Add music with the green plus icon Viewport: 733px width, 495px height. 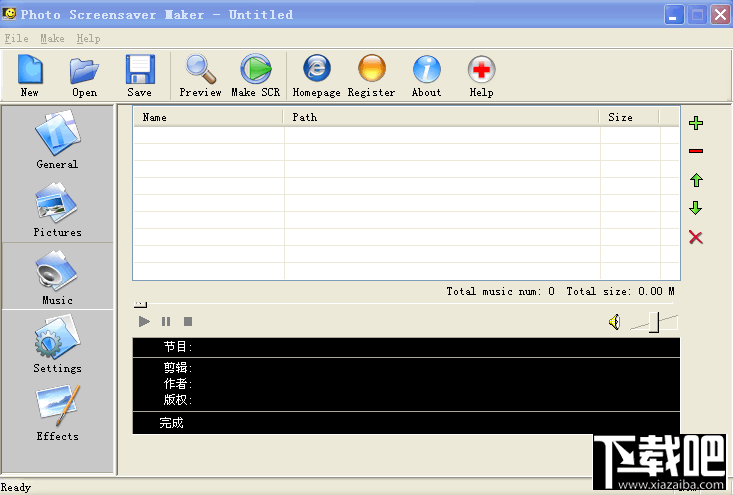click(696, 123)
